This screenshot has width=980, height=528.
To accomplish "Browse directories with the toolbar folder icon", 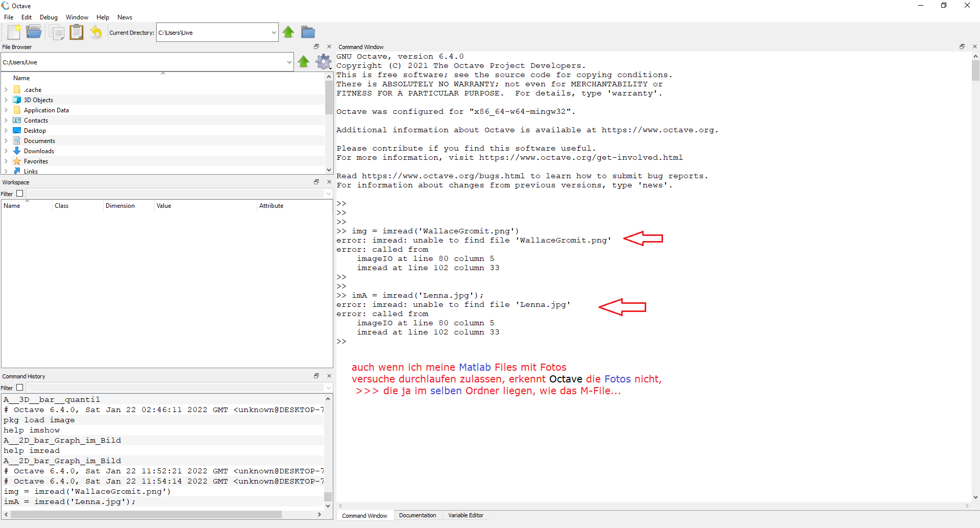I will [308, 32].
